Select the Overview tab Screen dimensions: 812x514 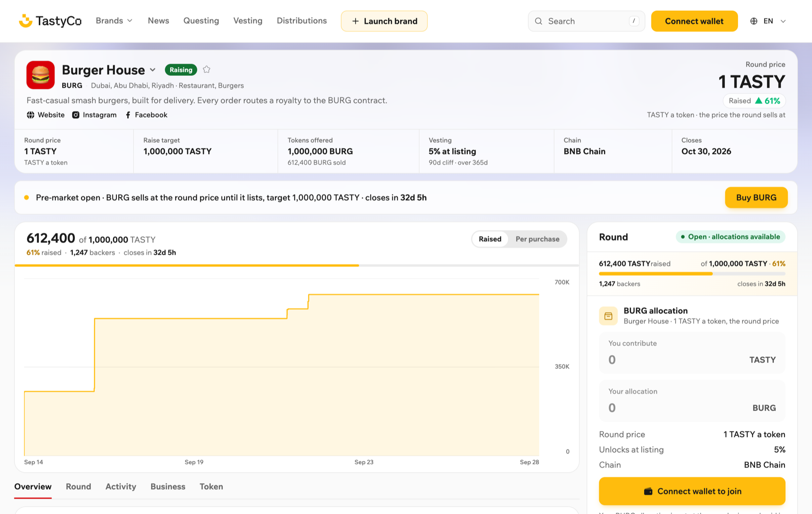tap(33, 486)
